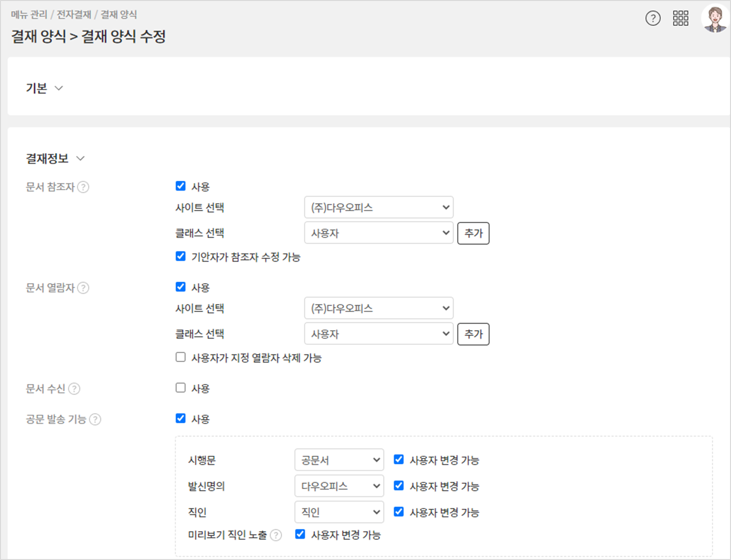The height and width of the screenshot is (560, 731).
Task: Click help icon next to 공문 발송 기능
Action: [95, 419]
